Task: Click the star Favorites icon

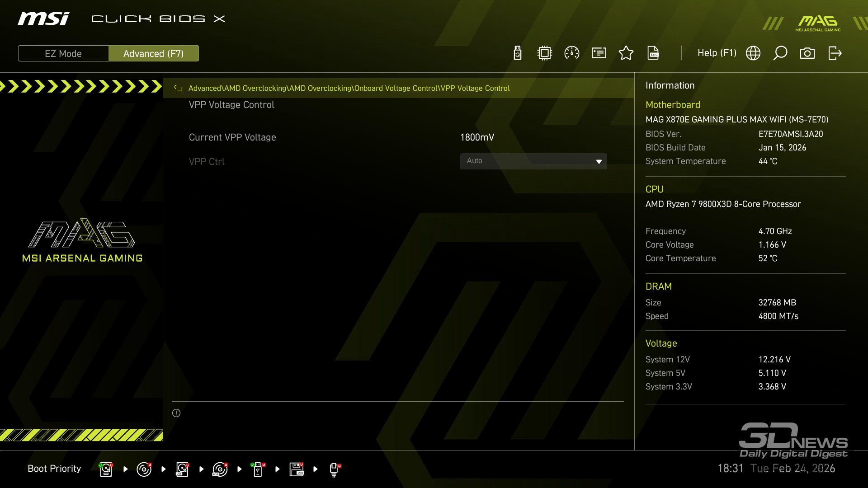Action: coord(626,53)
